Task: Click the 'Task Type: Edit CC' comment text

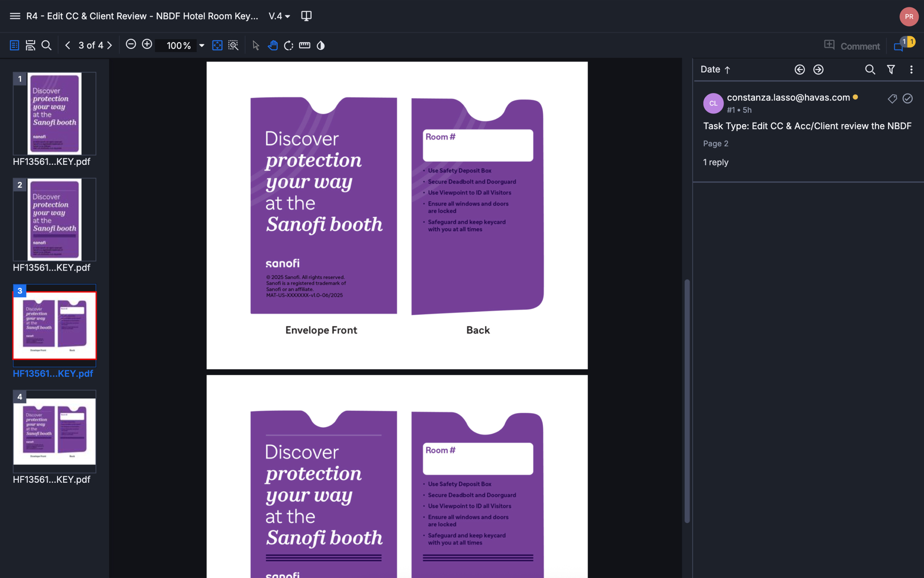Action: coord(807,126)
